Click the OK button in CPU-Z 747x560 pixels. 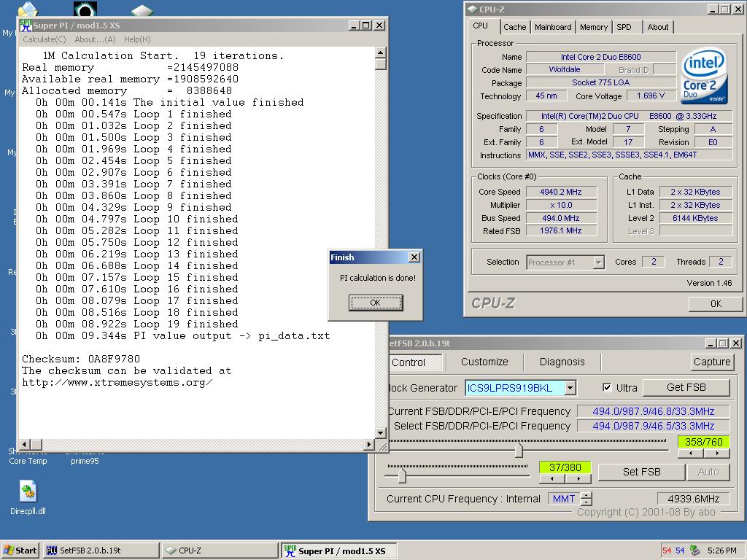[716, 304]
